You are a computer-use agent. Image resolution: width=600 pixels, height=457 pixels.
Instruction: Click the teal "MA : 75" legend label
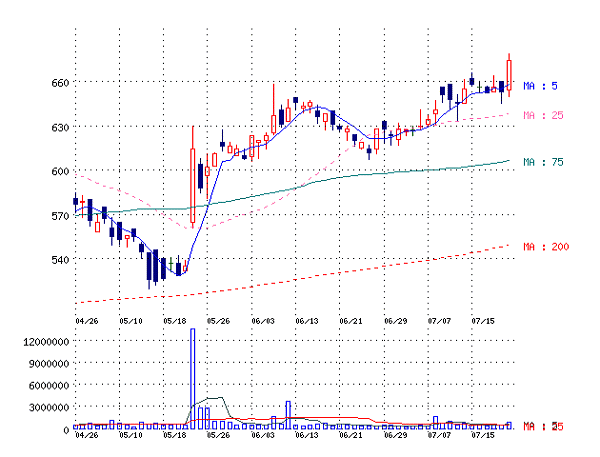[543, 162]
